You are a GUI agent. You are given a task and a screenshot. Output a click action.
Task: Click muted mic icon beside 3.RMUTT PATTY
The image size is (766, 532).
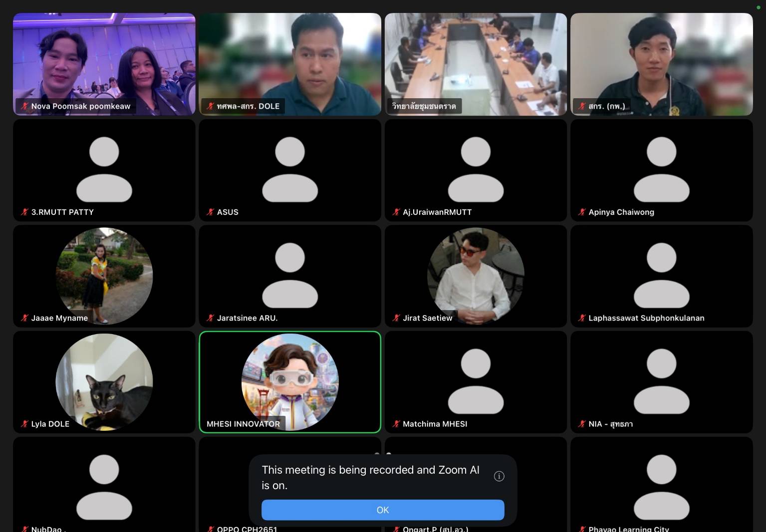coord(24,212)
